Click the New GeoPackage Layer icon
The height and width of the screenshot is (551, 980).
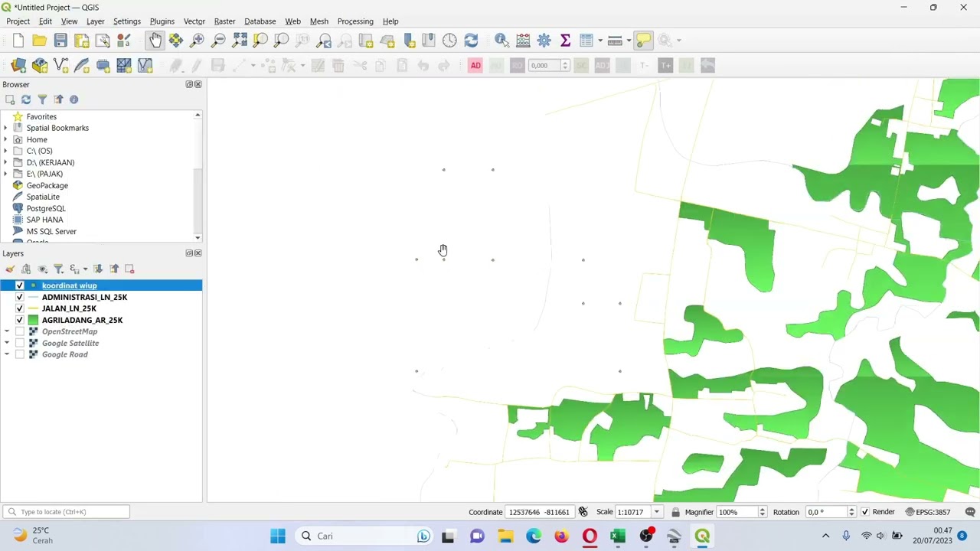tap(40, 66)
